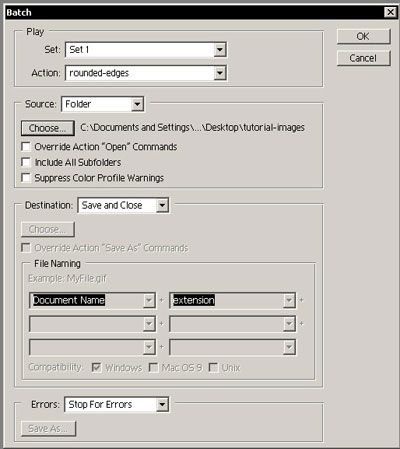
Task: Enable the Unix compatibility checkbox
Action: point(213,367)
